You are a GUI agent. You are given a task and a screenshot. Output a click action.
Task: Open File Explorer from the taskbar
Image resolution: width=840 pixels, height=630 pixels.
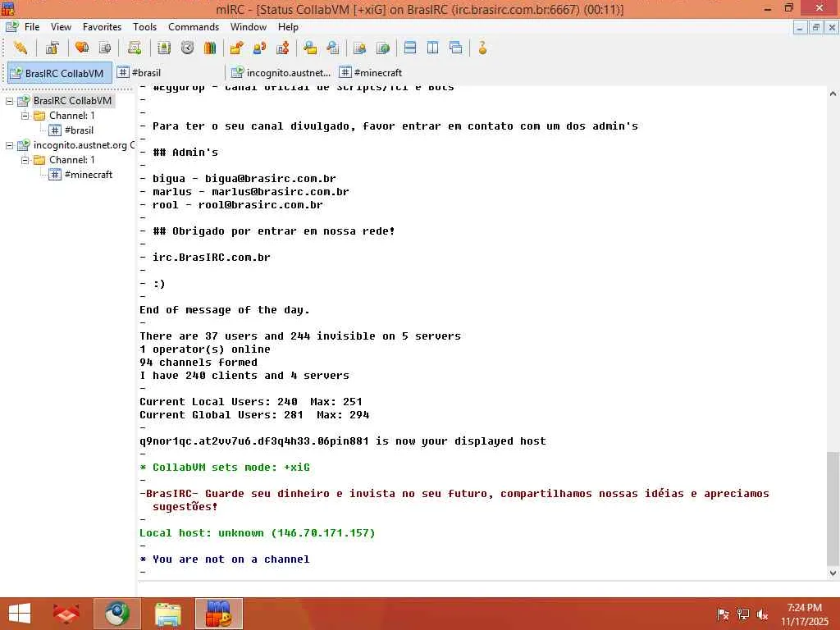point(168,614)
